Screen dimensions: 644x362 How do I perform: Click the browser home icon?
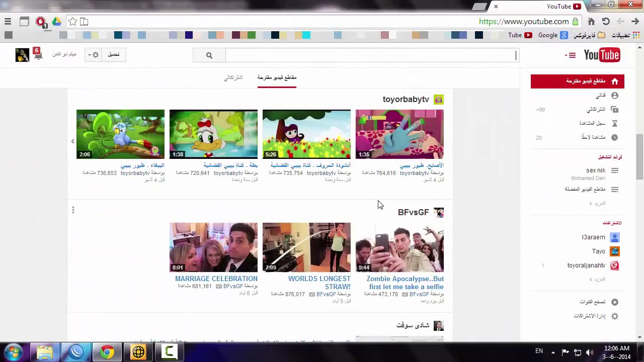[x=591, y=22]
